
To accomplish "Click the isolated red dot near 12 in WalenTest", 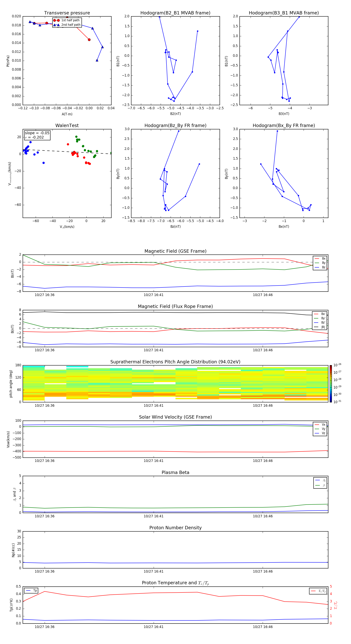I will click(x=68, y=144).
